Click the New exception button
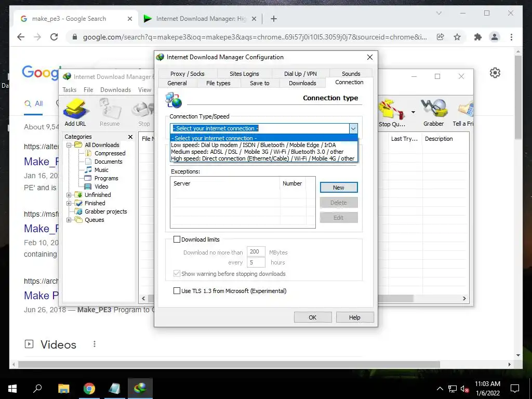The width and height of the screenshot is (532, 399). [x=339, y=188]
